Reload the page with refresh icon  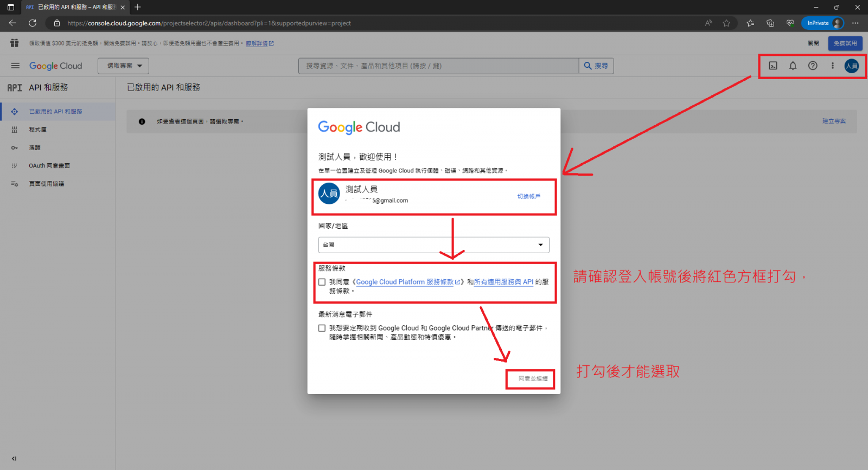click(x=33, y=23)
